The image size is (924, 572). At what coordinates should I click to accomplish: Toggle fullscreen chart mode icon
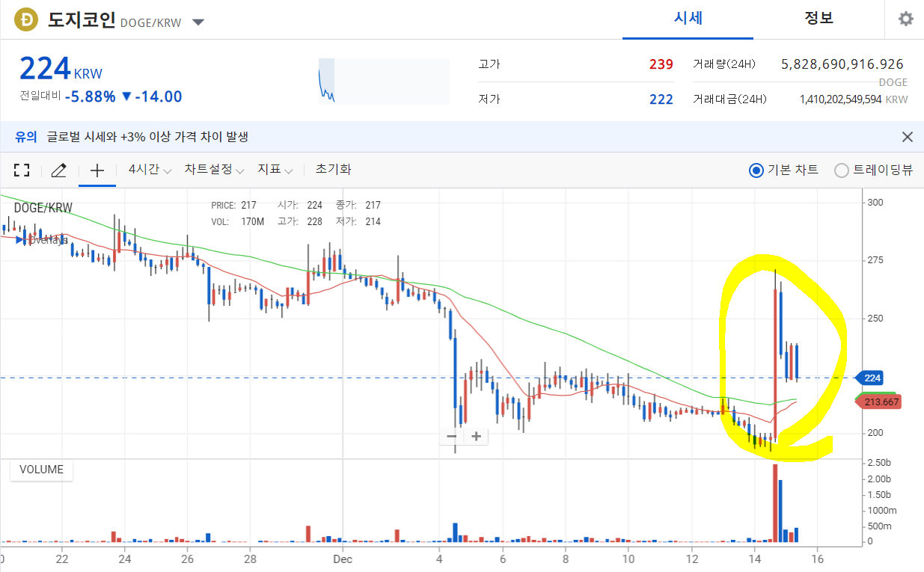[x=22, y=170]
